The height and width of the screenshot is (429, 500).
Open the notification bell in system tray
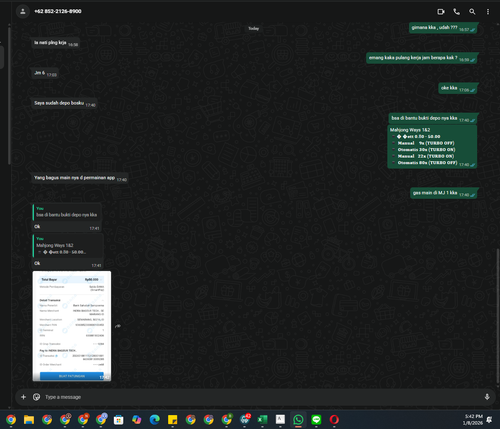[490, 420]
